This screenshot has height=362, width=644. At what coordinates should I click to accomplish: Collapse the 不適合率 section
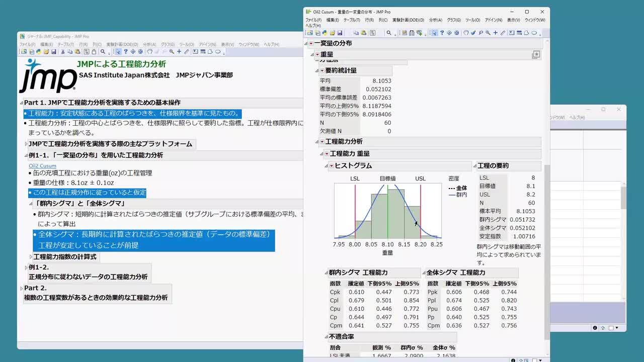coord(326,337)
